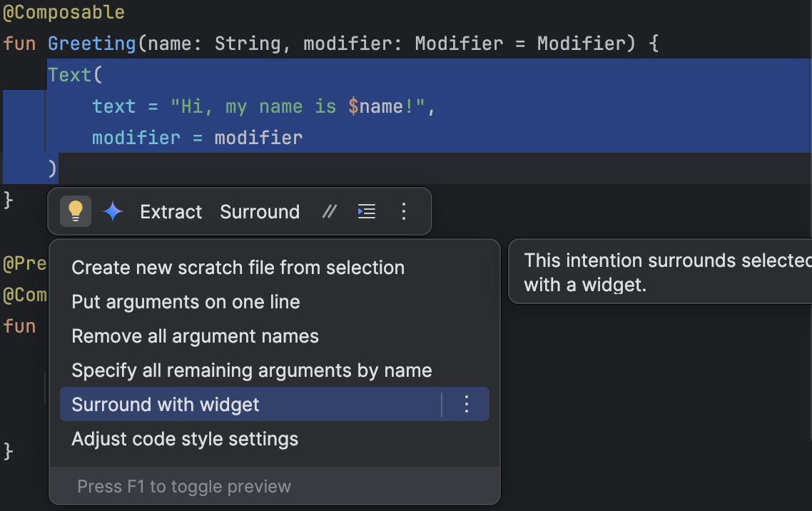Choose Specify all remaining arguments by name
Image resolution: width=812 pixels, height=511 pixels.
click(x=251, y=370)
